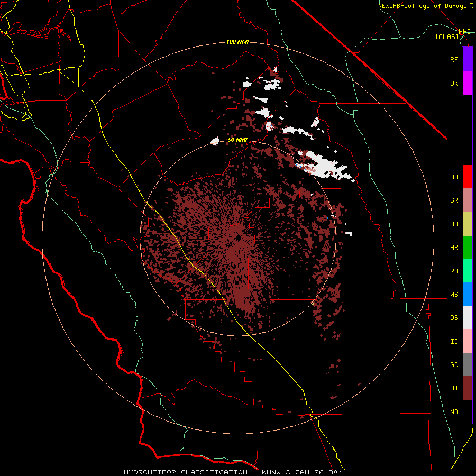
Task: Click the HR legend label
Action: 454,248
